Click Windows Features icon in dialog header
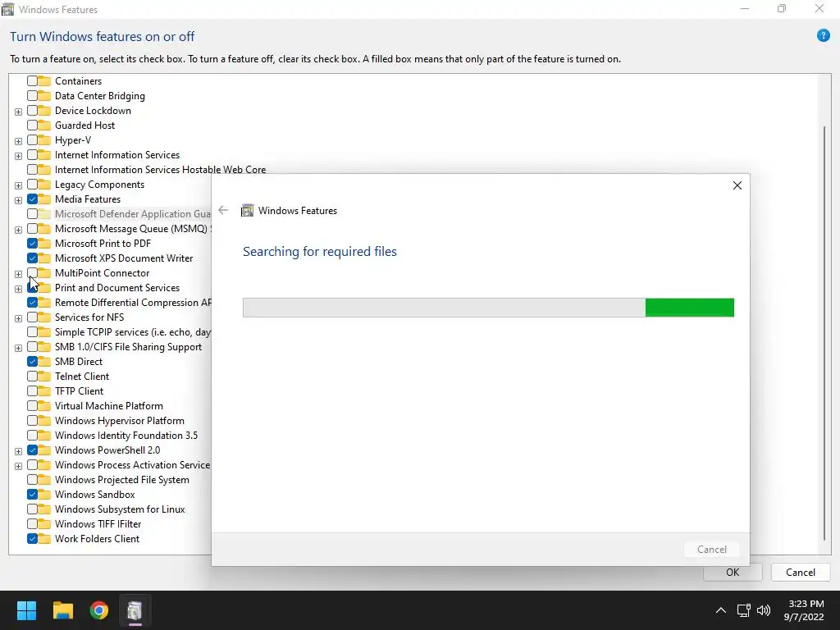Image resolution: width=840 pixels, height=630 pixels. tap(247, 211)
